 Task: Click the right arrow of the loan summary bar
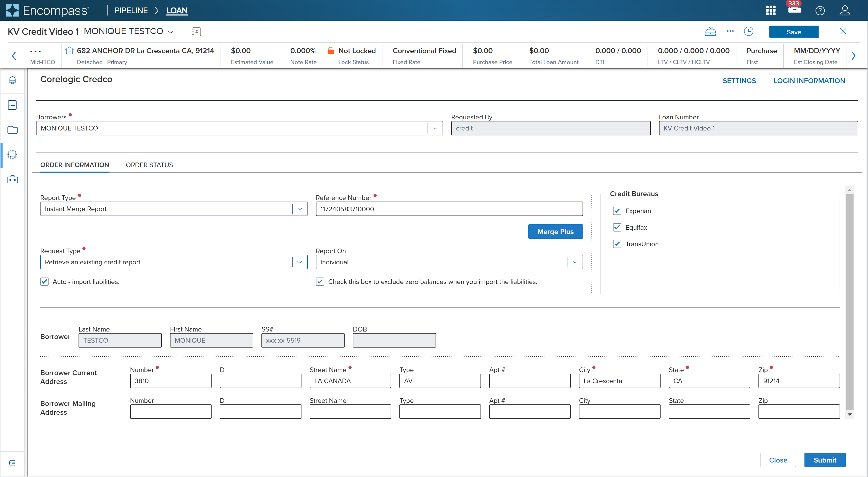(x=854, y=56)
